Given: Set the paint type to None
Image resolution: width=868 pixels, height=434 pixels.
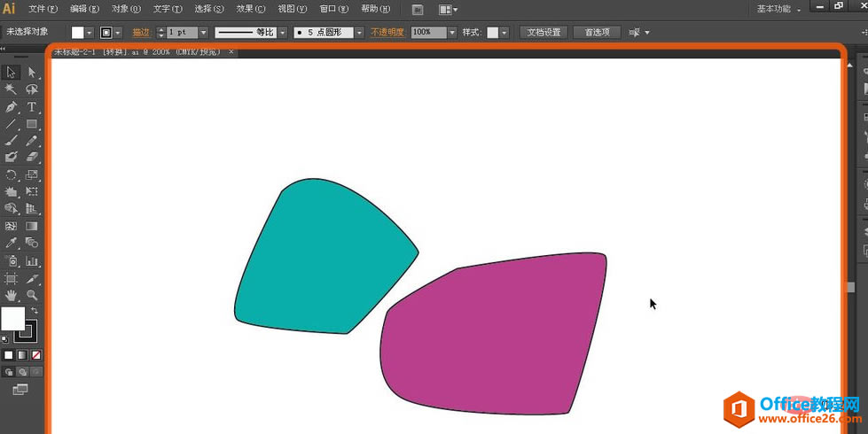Looking at the screenshot, I should [x=36, y=355].
